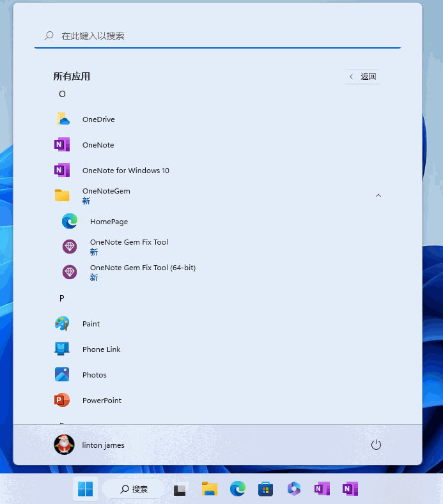Click the power button icon

tap(376, 445)
